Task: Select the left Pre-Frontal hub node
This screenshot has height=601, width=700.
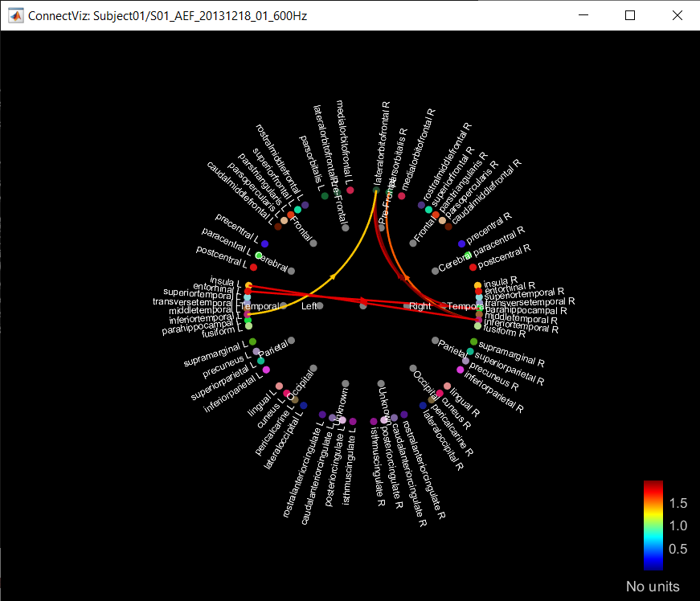Action: point(346,228)
